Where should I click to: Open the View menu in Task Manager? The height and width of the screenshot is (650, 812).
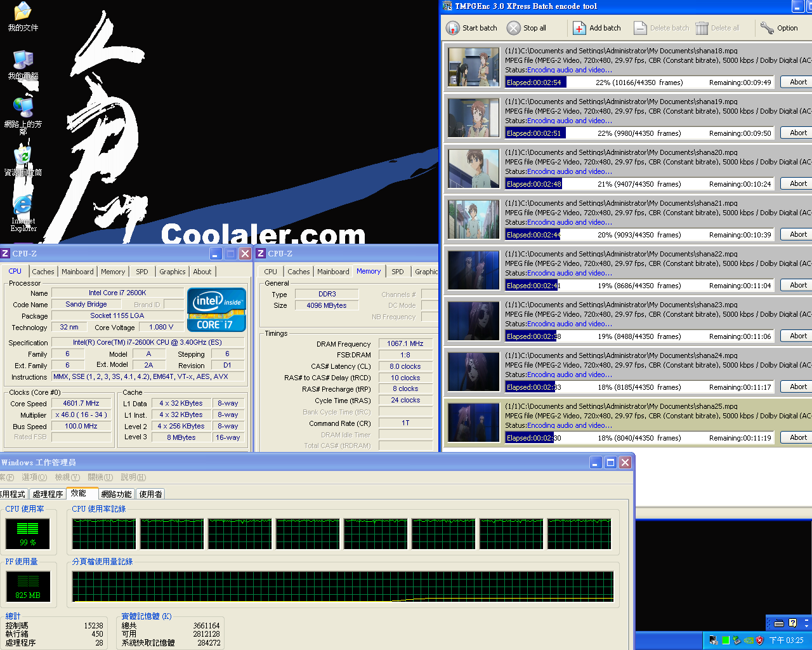point(67,477)
